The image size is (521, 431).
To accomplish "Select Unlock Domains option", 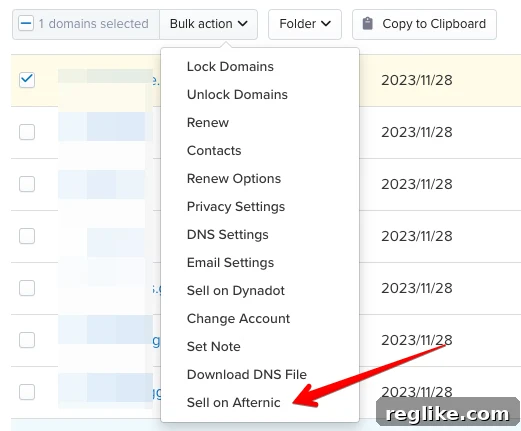I will click(237, 95).
